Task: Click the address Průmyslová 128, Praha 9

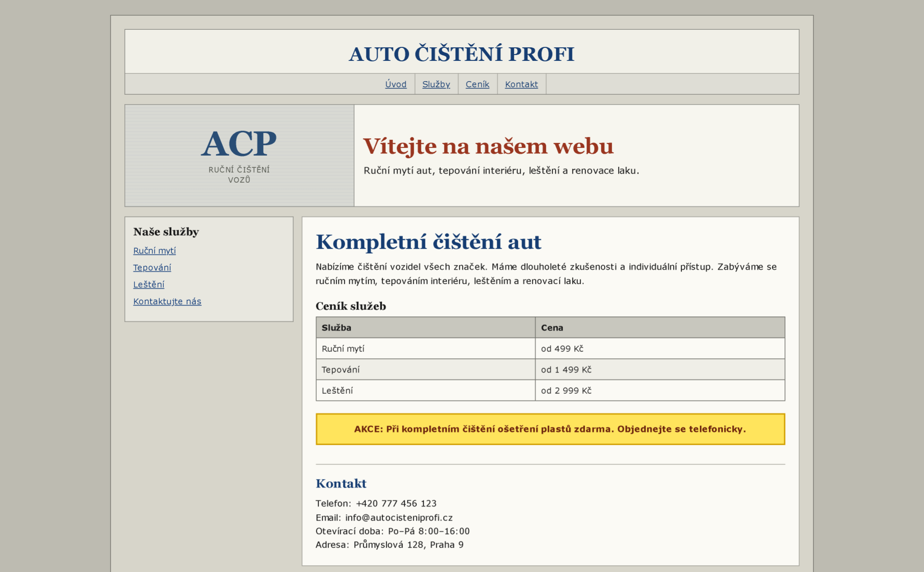Action: (x=408, y=545)
